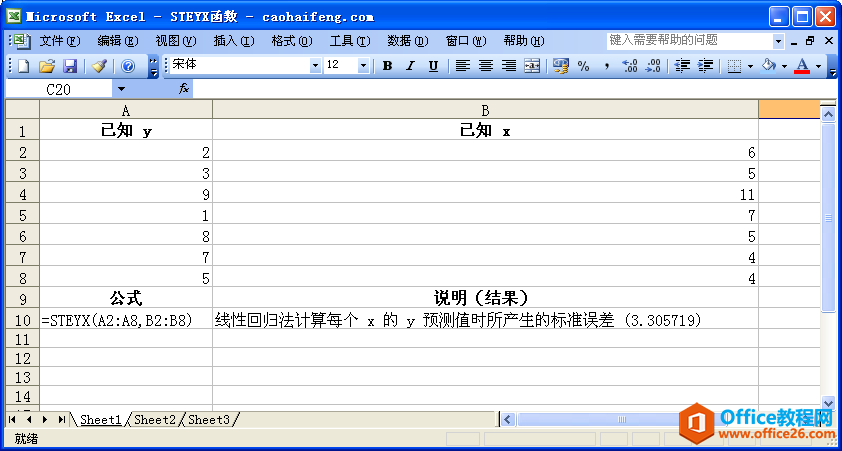Save the workbook with floppy icon

pos(71,66)
